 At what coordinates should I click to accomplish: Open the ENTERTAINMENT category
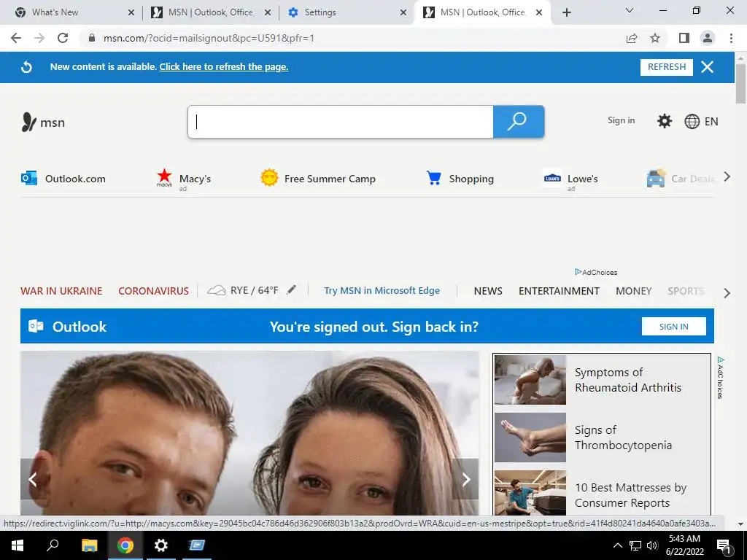[x=559, y=291]
